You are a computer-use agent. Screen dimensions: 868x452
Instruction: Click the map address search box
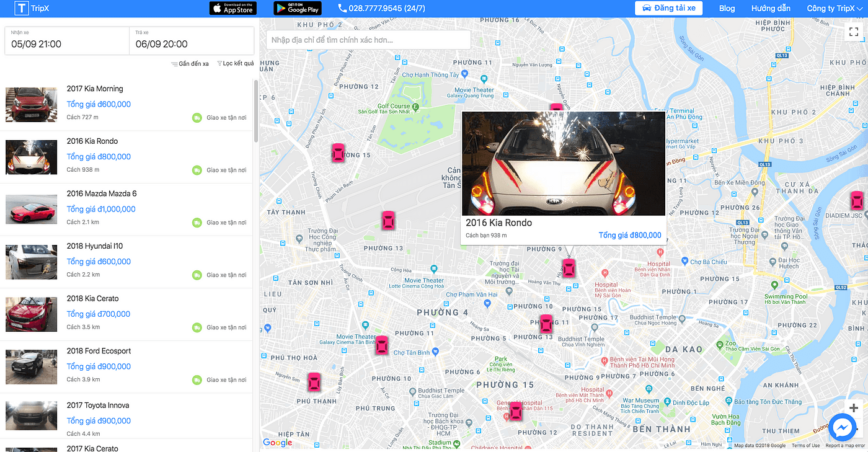(x=368, y=40)
